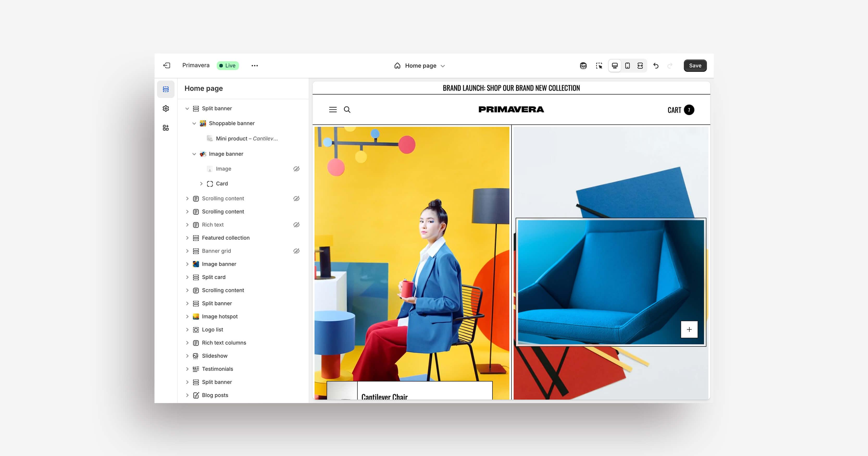The height and width of the screenshot is (456, 868).
Task: Collapse the top Split banner section
Action: coord(187,108)
